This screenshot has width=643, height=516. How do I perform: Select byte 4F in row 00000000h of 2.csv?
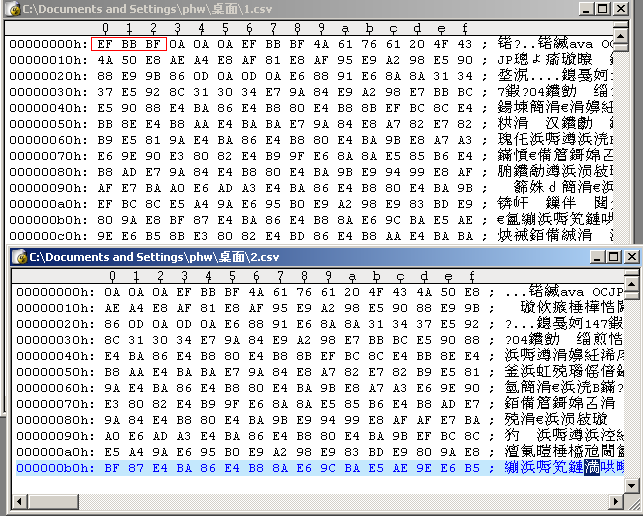376,292
